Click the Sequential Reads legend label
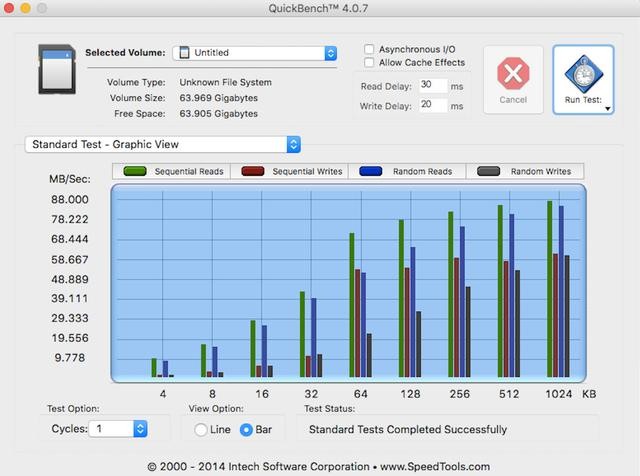Image resolution: width=640 pixels, height=476 pixels. pos(189,171)
